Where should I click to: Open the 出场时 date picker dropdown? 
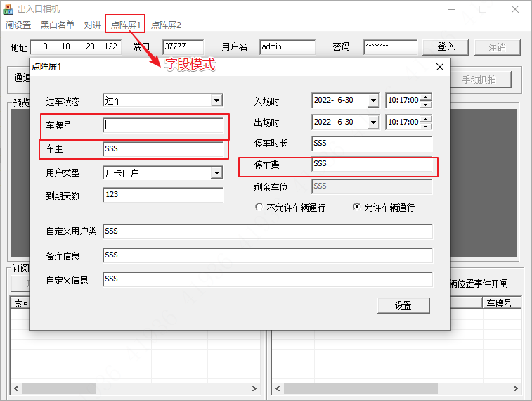pos(372,122)
